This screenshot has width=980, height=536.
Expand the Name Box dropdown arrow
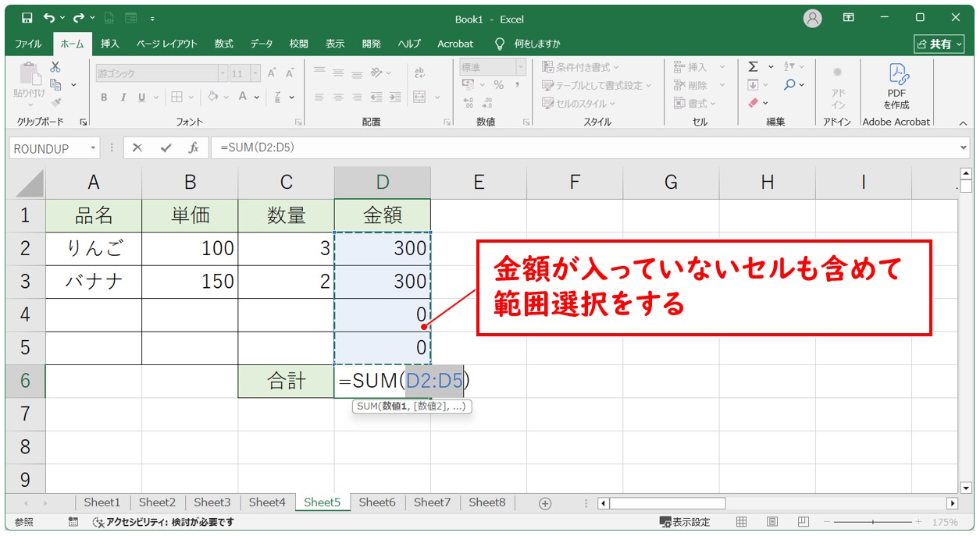(94, 147)
